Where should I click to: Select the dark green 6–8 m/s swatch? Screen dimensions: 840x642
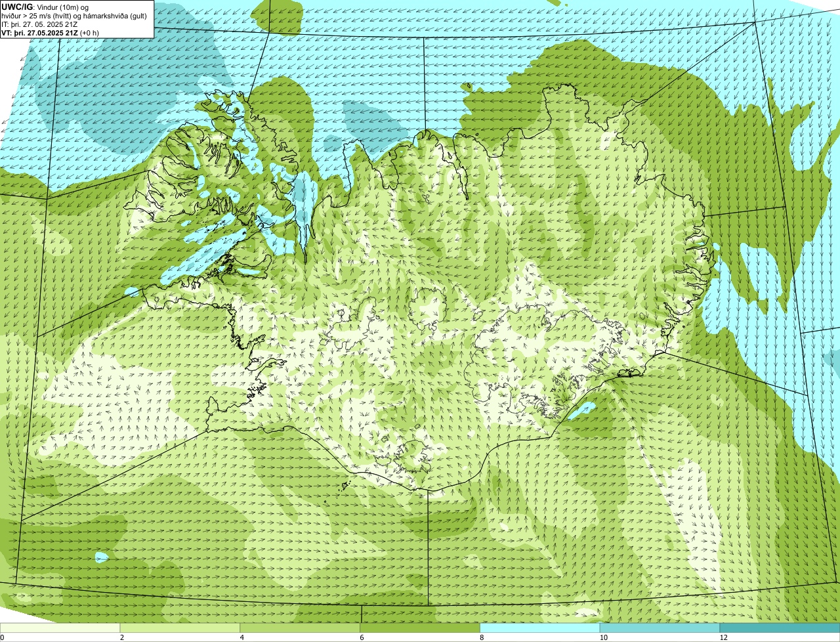tap(420, 628)
